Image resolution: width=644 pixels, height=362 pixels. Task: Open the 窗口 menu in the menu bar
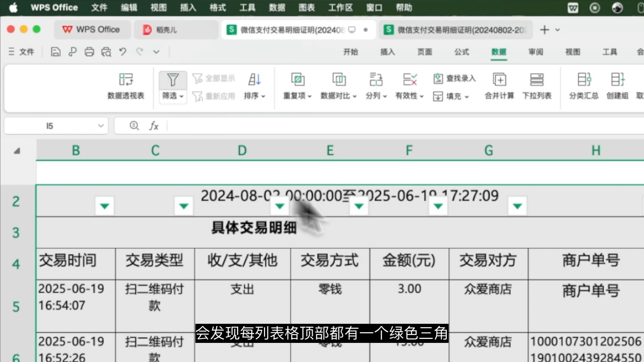374,8
